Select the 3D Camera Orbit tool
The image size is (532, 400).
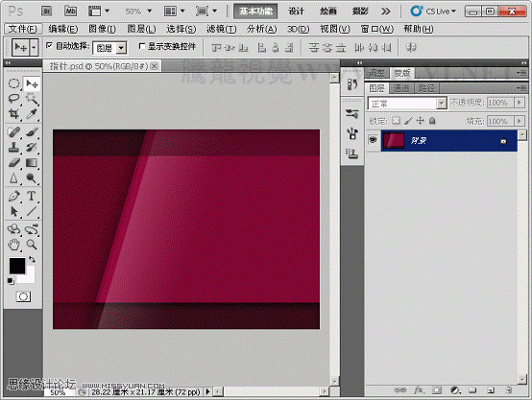[x=32, y=229]
